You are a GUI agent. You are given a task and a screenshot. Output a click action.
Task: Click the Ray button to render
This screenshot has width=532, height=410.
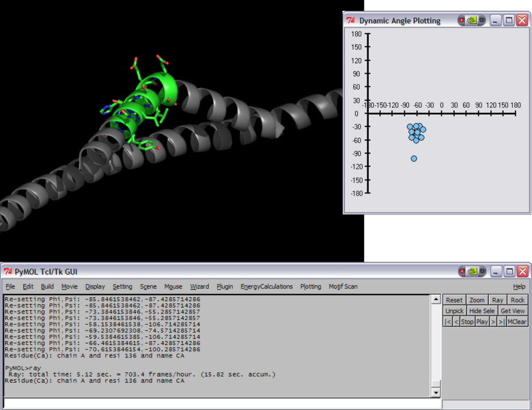point(497,300)
